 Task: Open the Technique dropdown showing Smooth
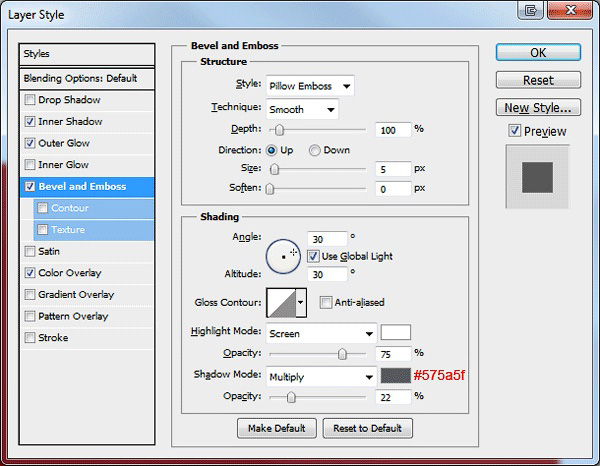pos(302,110)
